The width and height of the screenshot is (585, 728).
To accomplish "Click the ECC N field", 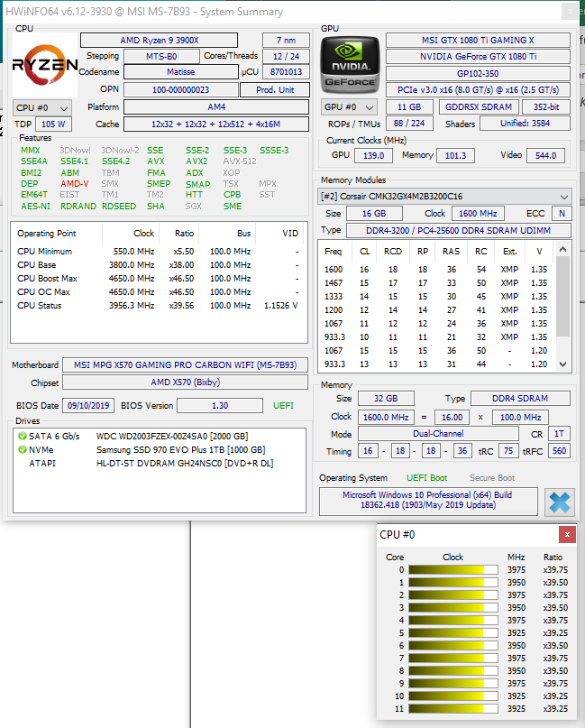I will 562,214.
